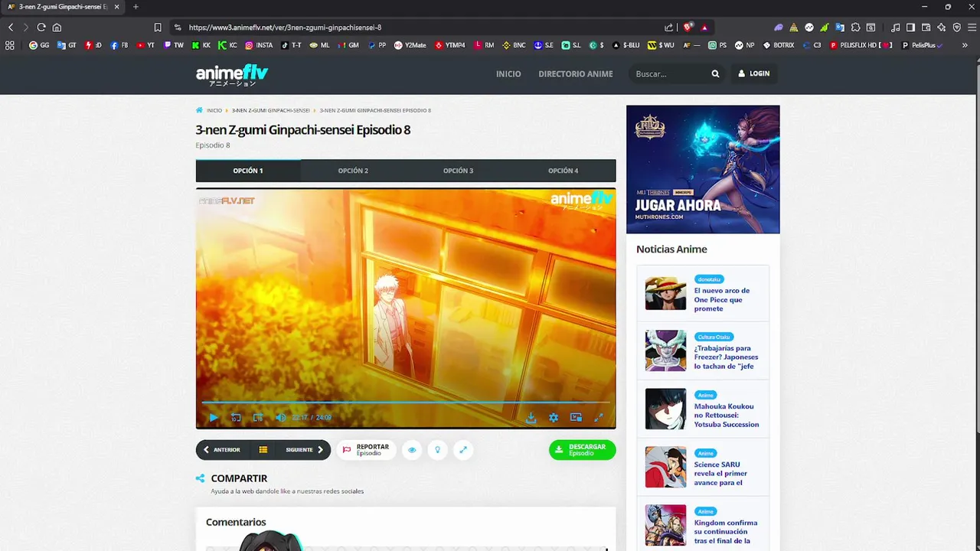Open the Brave Shields icon
The image size is (980, 551).
(x=688, y=28)
